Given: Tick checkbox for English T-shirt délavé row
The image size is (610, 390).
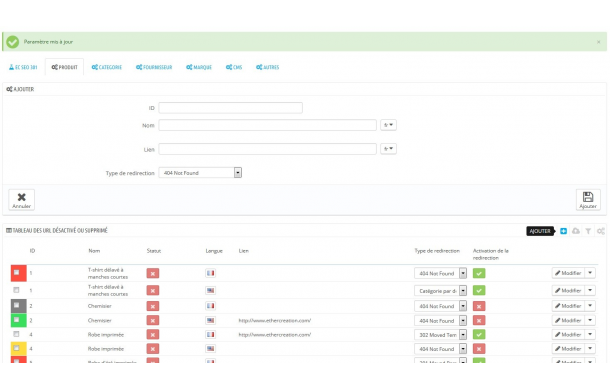Looking at the screenshot, I should click(16, 290).
